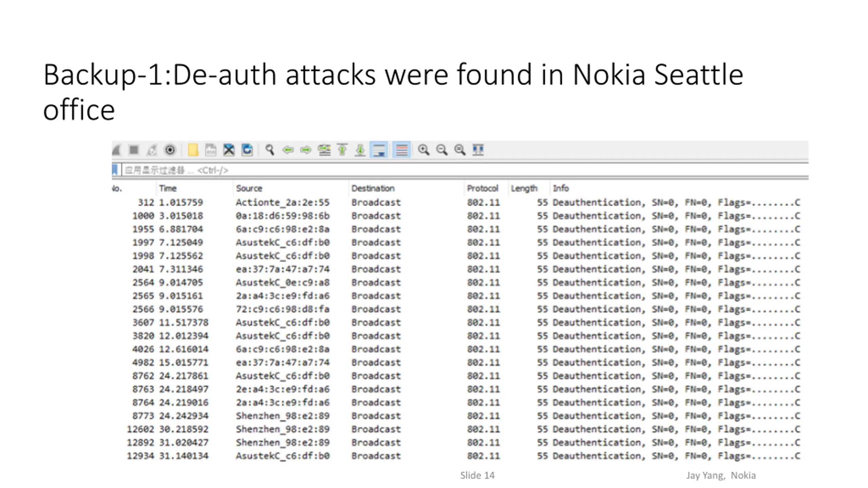Click source Actionte_2a:2e:55

[x=282, y=203]
